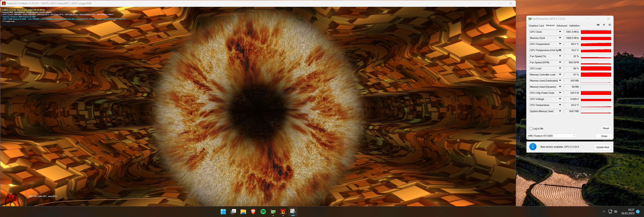Click GPU-Z screenshot camera icon
Screen dimensions: 644x217
pos(598,25)
